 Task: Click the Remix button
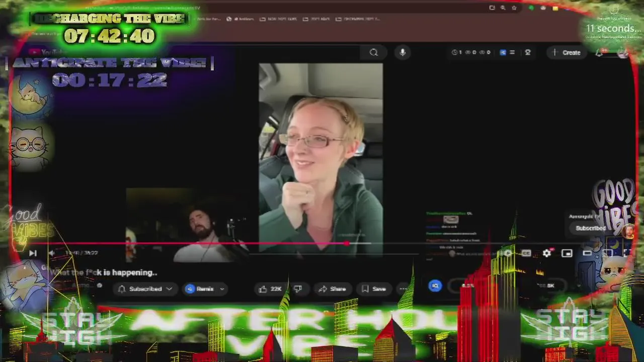pos(200,289)
